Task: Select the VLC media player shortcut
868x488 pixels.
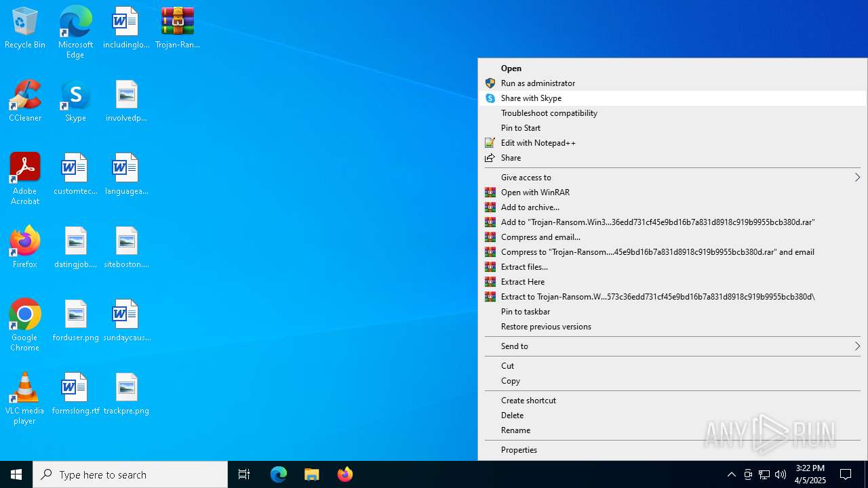Action: pyautogui.click(x=25, y=398)
